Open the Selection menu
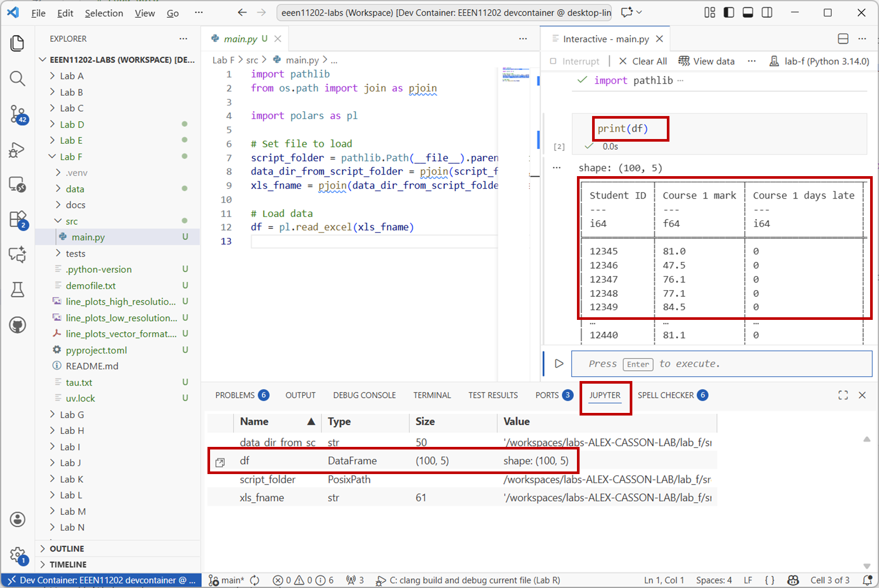 104,13
